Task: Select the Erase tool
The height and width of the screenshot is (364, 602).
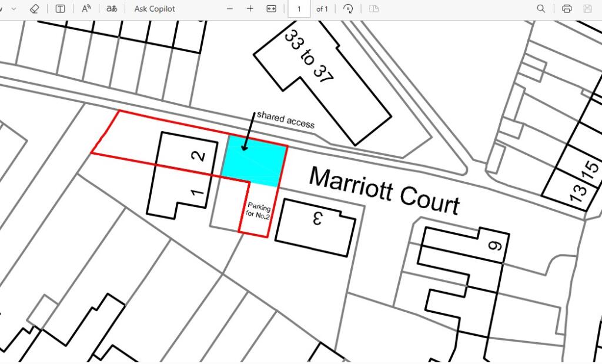Action: 34,9
